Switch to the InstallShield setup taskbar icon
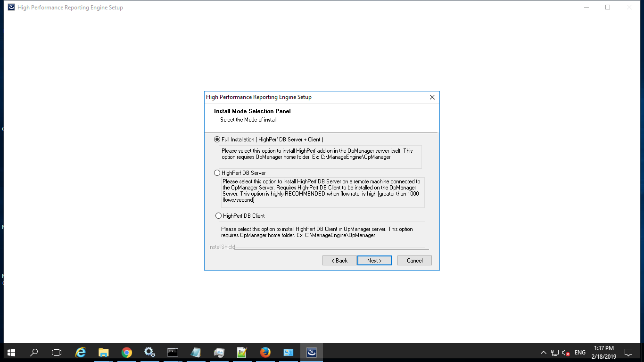The image size is (644, 362). 311,352
